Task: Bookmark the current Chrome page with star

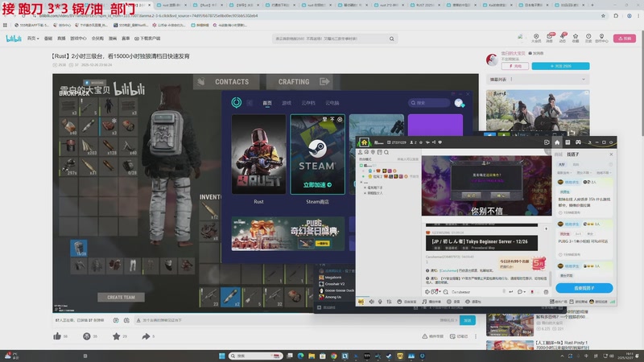Action: (x=603, y=16)
